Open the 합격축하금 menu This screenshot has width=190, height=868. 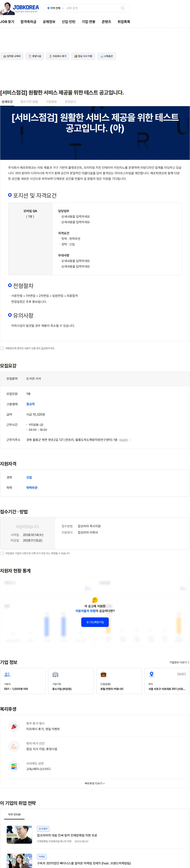click(x=28, y=22)
